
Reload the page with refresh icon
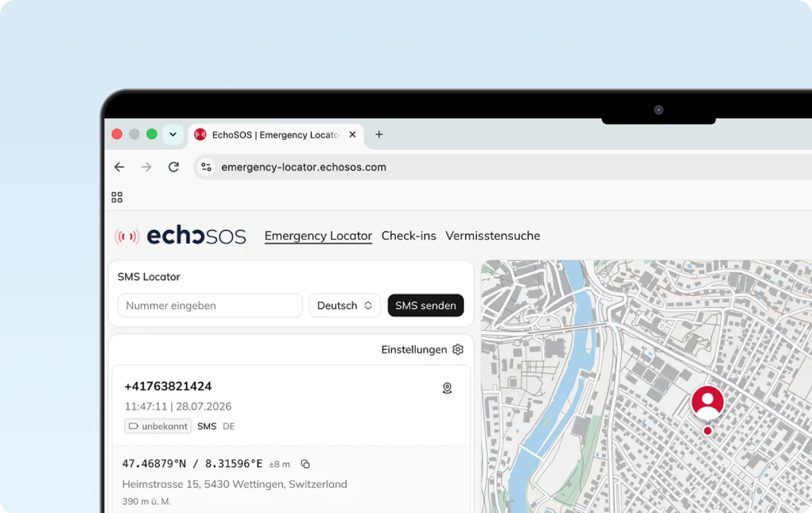(173, 167)
